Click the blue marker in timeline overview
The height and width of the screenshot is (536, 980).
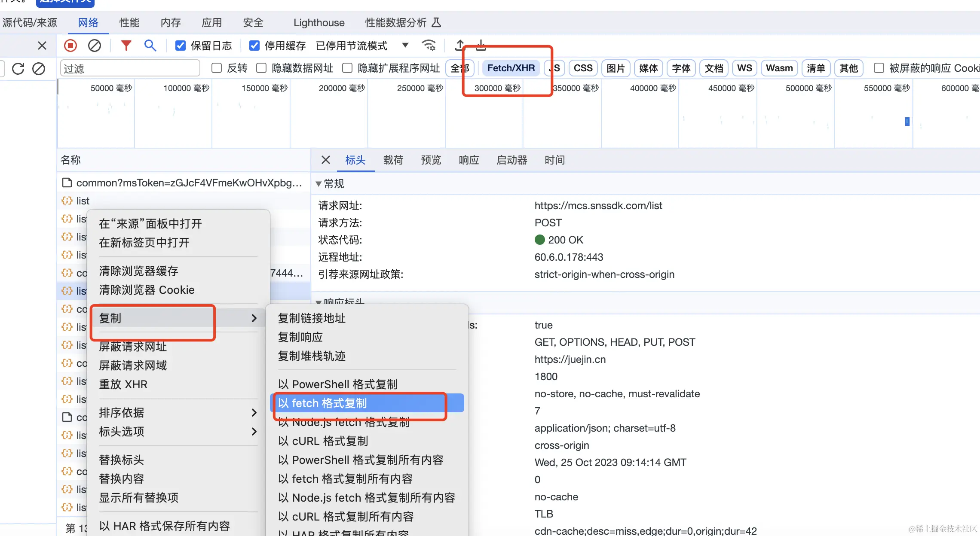(907, 122)
